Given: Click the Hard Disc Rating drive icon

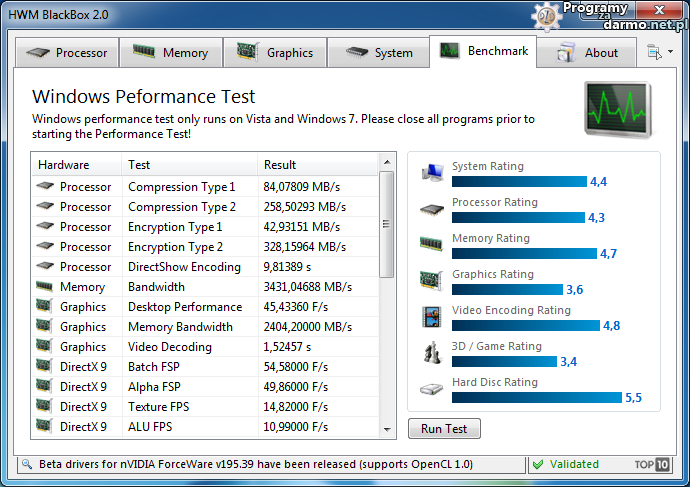Looking at the screenshot, I should click(432, 390).
